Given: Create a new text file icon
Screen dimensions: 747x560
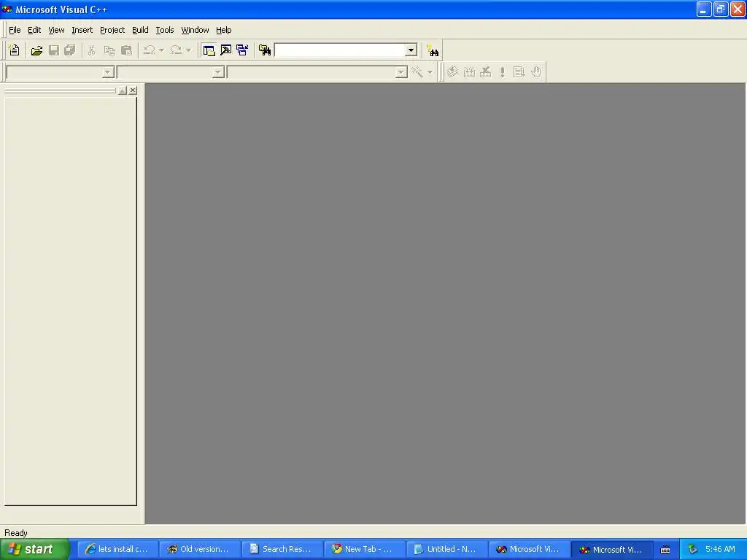Looking at the screenshot, I should tap(15, 50).
